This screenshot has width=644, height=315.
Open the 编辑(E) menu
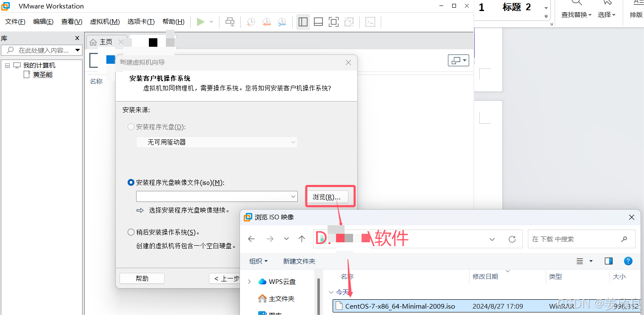coord(43,22)
